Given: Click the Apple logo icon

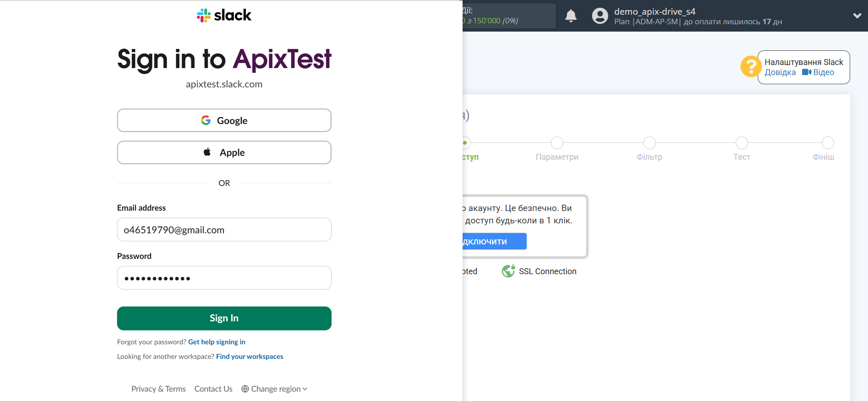Looking at the screenshot, I should click(x=207, y=152).
